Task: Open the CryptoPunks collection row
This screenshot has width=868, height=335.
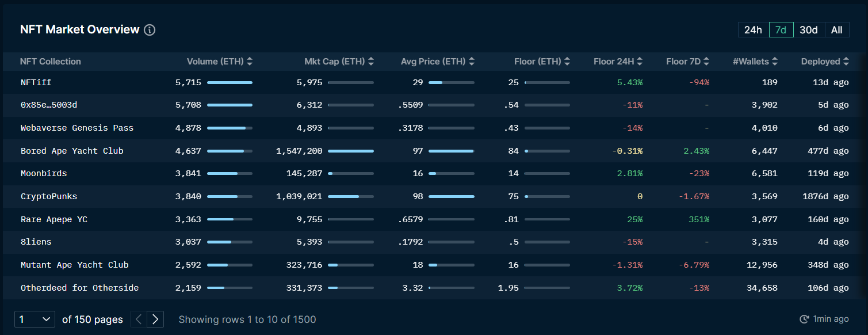Action: pos(49,196)
